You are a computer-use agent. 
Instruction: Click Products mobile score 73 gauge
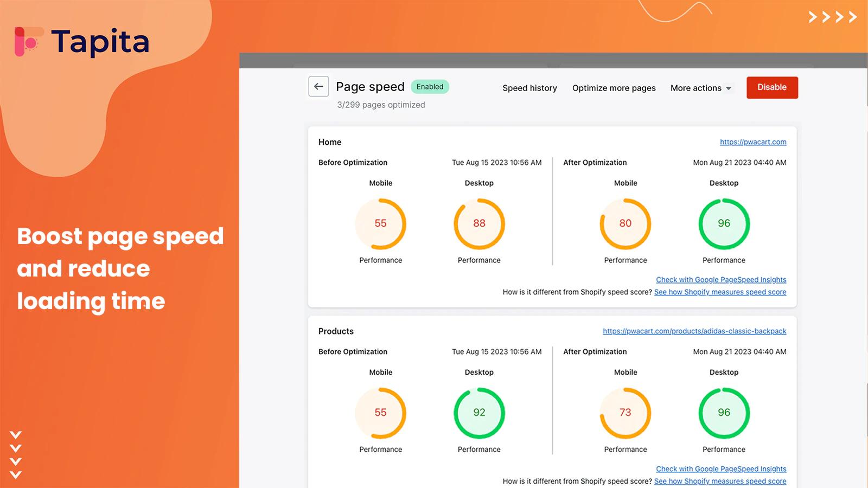coord(626,413)
